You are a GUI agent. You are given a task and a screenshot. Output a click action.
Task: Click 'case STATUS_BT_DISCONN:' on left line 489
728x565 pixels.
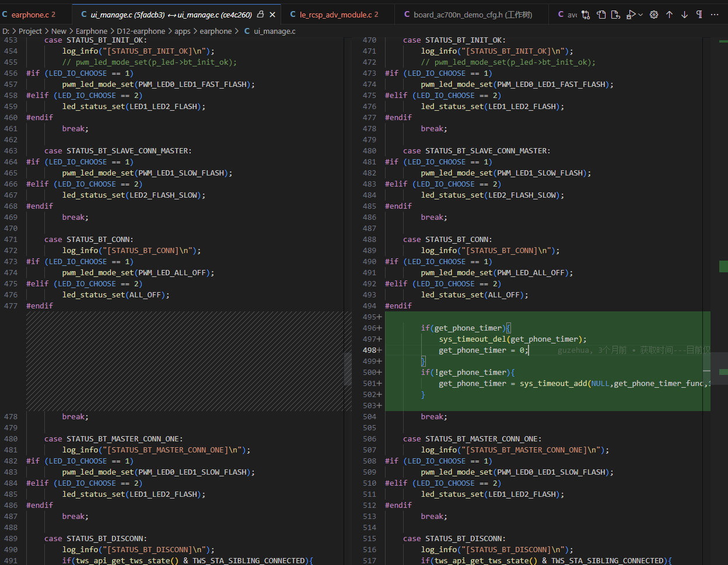96,539
